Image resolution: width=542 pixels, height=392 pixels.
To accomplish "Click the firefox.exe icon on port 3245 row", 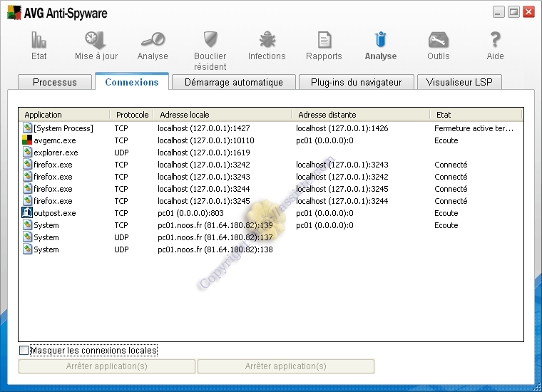I will pyautogui.click(x=27, y=200).
